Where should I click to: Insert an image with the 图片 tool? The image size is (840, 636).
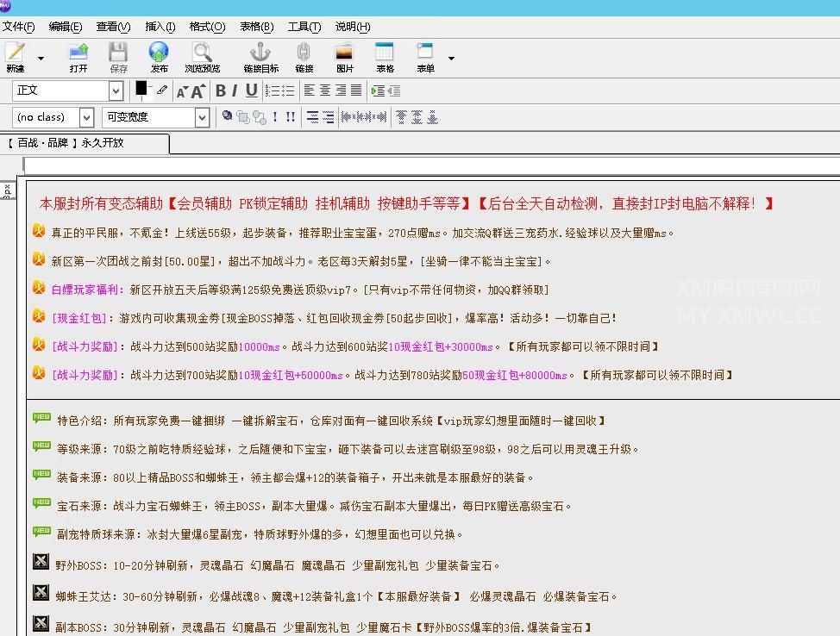(344, 57)
